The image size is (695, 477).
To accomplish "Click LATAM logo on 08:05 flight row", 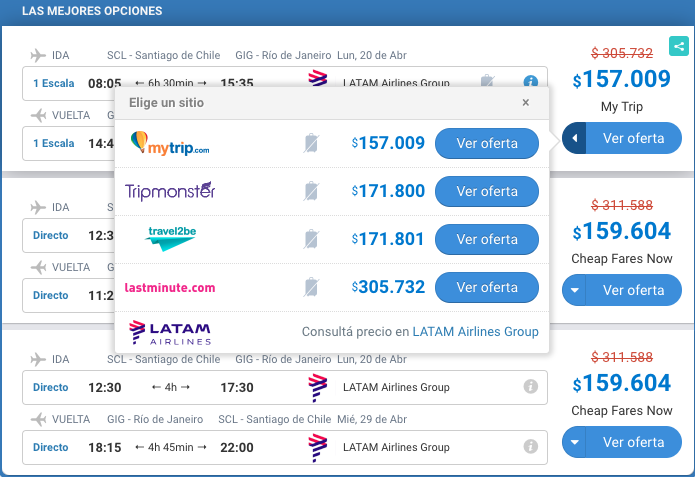I will [x=318, y=78].
